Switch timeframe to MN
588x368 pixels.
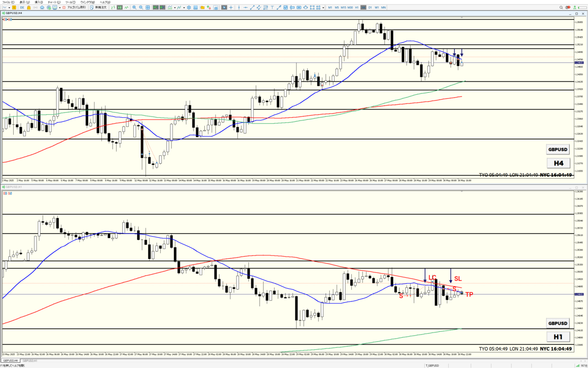pyautogui.click(x=383, y=7)
